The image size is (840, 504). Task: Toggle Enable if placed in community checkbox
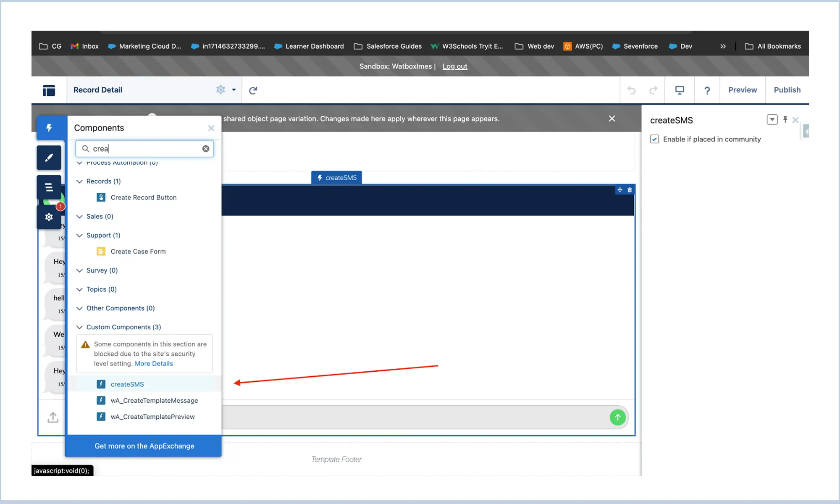click(654, 139)
